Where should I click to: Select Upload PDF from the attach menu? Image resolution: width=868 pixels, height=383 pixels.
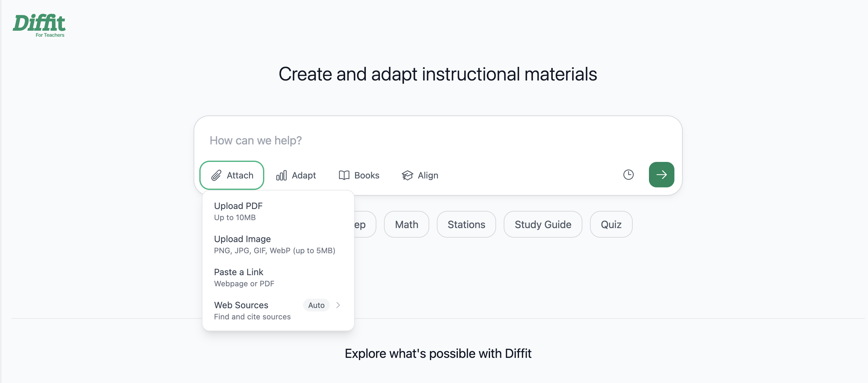[278, 211]
